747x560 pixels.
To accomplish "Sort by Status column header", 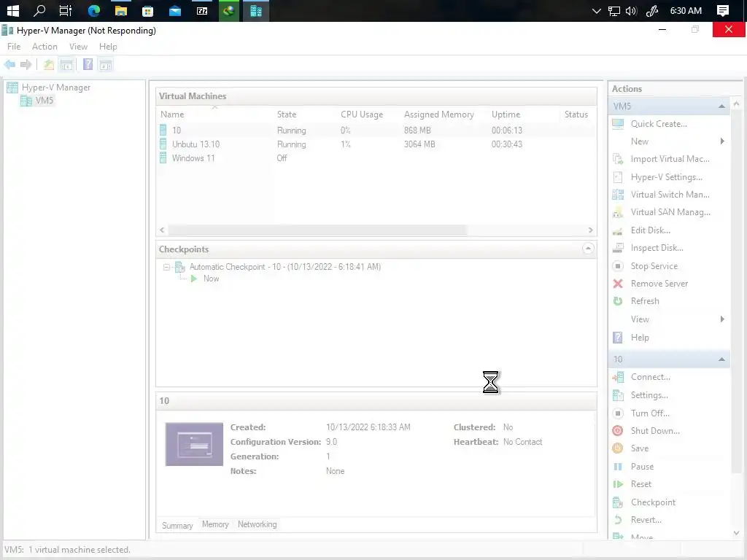I will [576, 114].
